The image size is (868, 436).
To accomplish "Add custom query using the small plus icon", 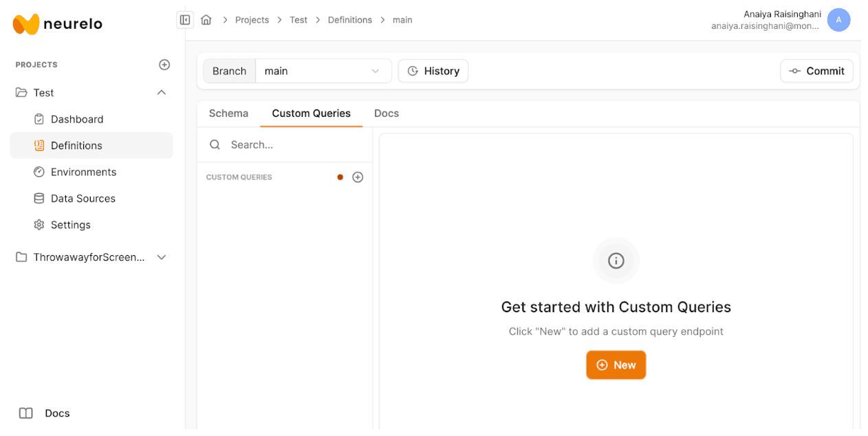I will (358, 177).
